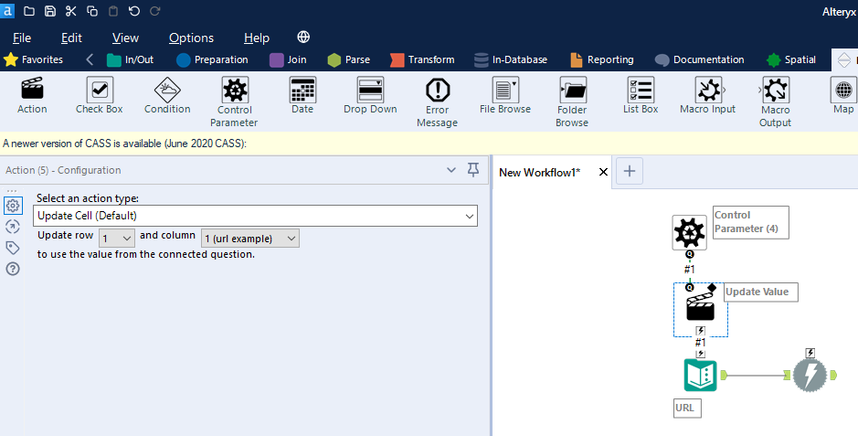Select Control Parameter (4) tool on canvas
The image size is (858, 436).
(x=689, y=232)
